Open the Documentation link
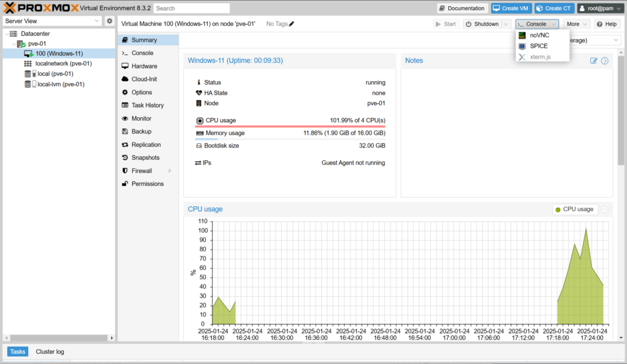Viewport: 627px width, 364px height. tap(462, 8)
